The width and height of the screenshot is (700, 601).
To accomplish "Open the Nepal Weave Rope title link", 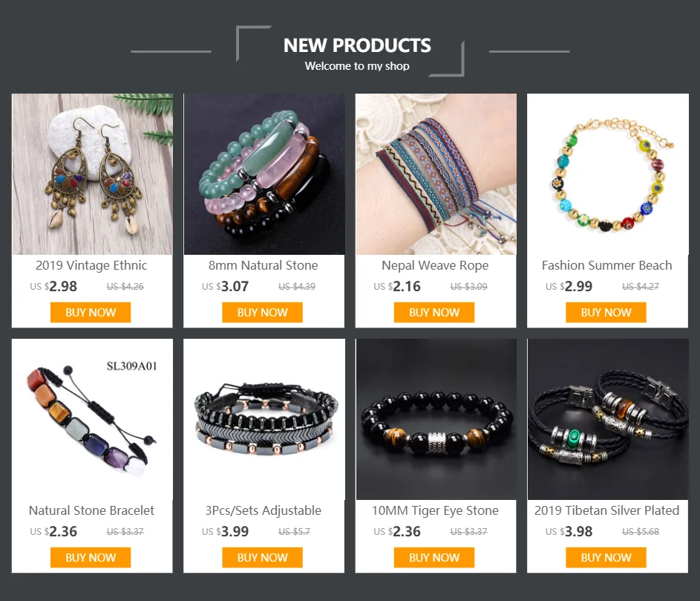I will (x=435, y=265).
